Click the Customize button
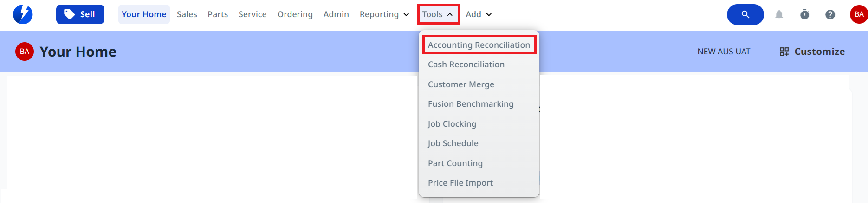The width and height of the screenshot is (868, 207). [812, 52]
